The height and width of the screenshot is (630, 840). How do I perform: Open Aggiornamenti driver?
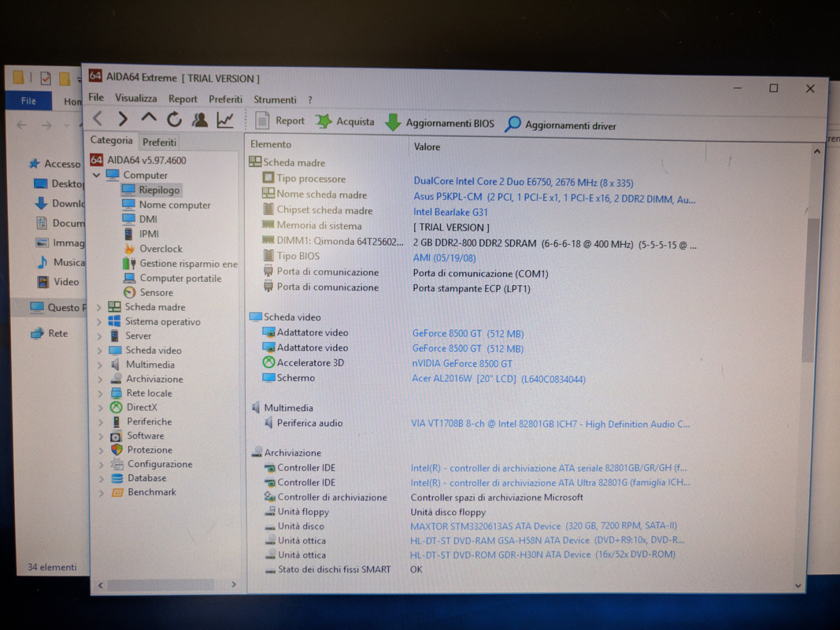coord(561,125)
